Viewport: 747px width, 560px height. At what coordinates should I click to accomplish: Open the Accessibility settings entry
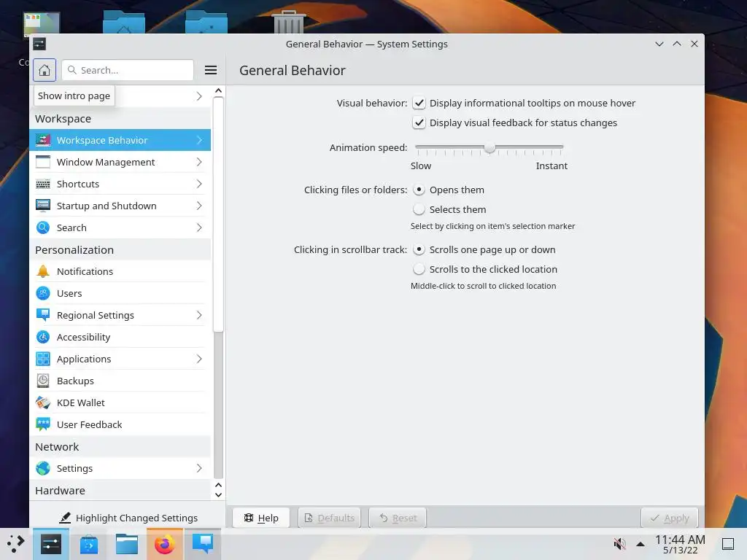click(120, 337)
